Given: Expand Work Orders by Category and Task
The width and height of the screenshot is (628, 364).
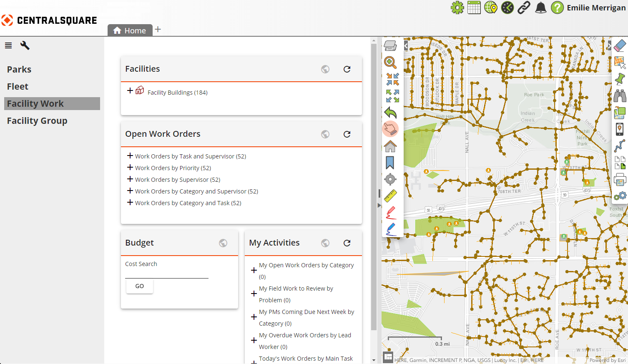Looking at the screenshot, I should point(130,202).
